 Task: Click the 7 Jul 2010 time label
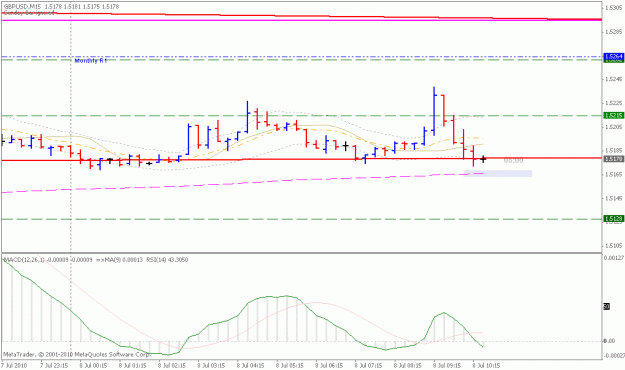14,365
